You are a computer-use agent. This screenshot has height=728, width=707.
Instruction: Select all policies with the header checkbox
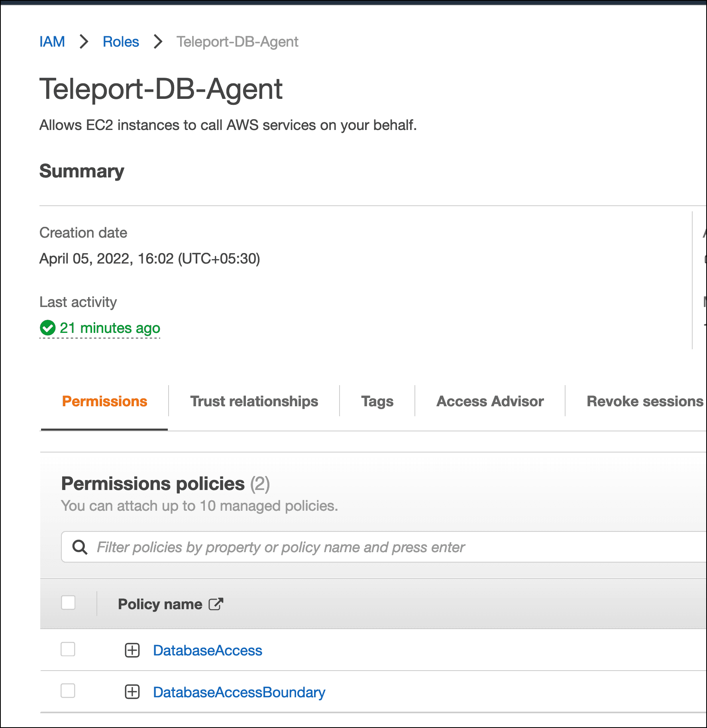tap(68, 603)
